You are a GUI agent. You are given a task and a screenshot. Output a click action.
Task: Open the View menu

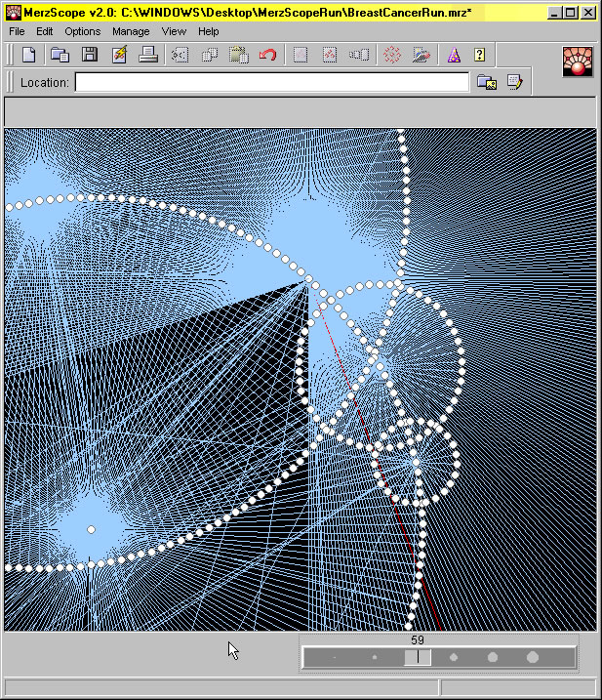tap(174, 31)
